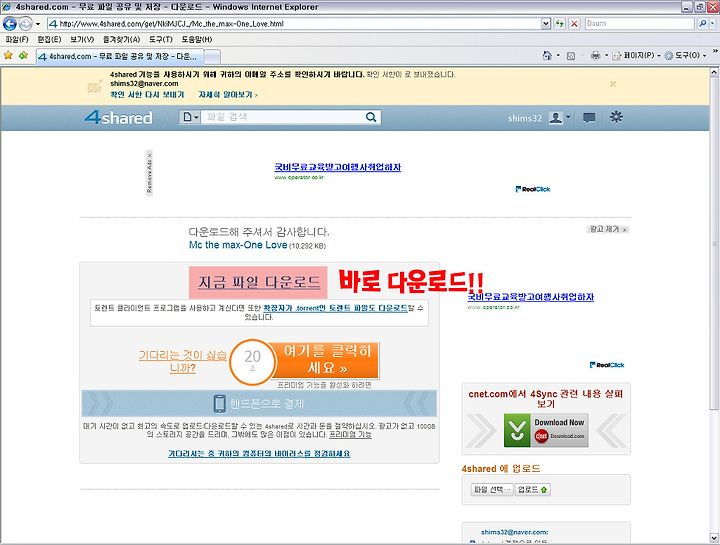720x545 pixels.
Task: Open the Home dropdown arrow
Action: [x=558, y=56]
